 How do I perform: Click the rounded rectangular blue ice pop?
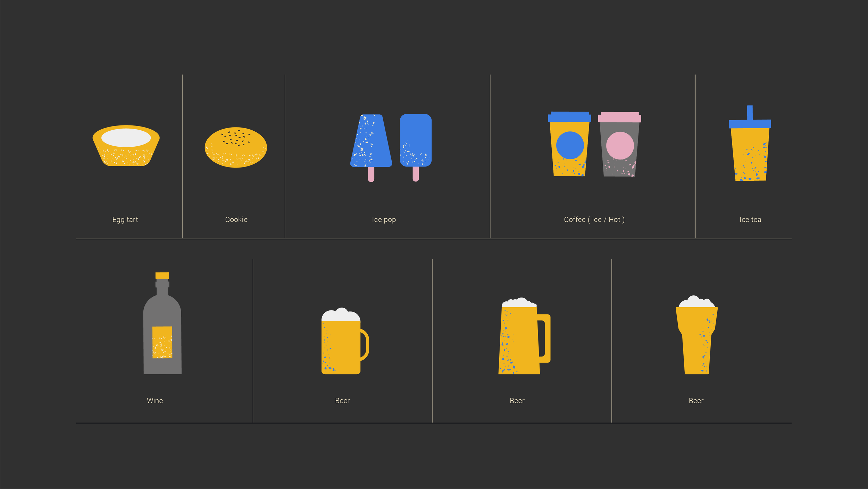point(416,148)
